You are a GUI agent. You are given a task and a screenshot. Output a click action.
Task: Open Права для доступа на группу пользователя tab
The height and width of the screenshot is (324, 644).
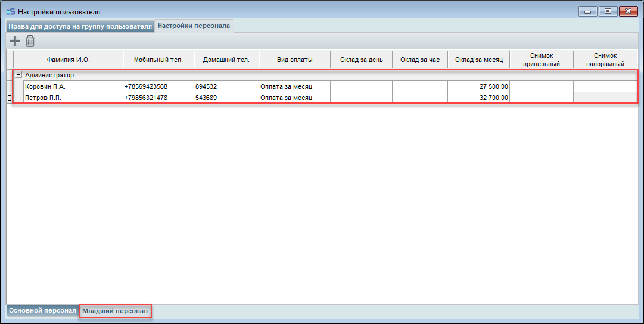pos(80,26)
